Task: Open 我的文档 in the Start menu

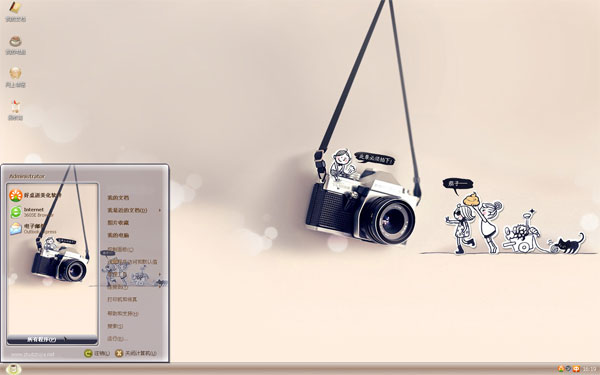Action: 118,197
